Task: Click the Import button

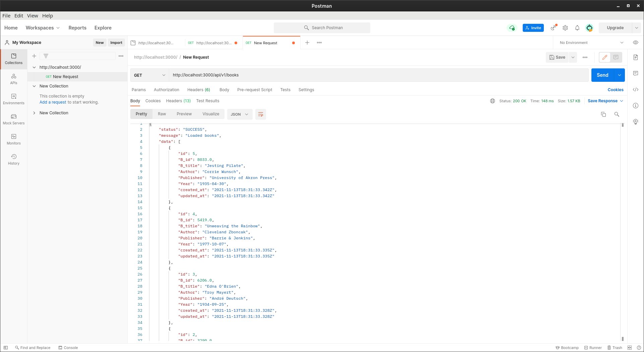Action: 116,43
